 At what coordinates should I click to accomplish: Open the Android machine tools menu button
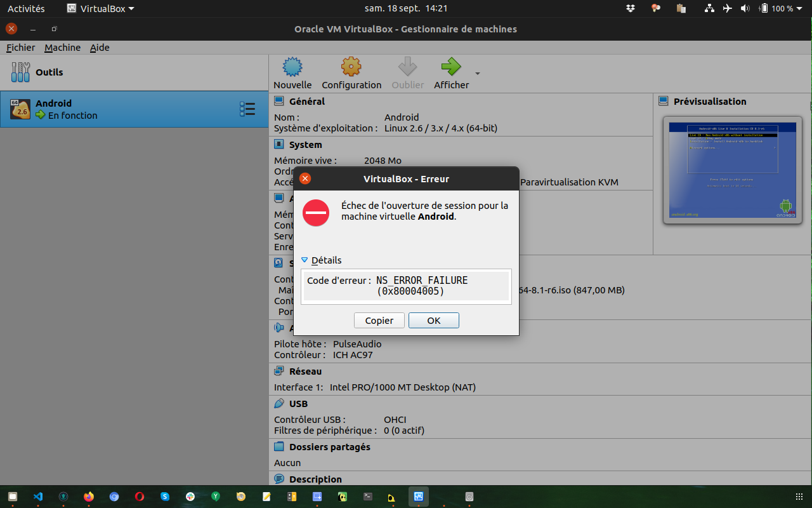click(x=247, y=109)
